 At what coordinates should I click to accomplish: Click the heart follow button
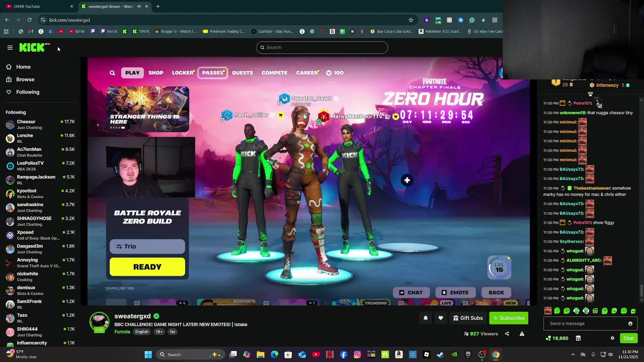[441, 318]
